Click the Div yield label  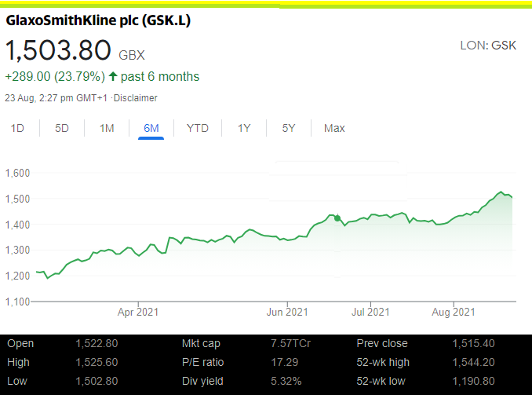point(202,382)
